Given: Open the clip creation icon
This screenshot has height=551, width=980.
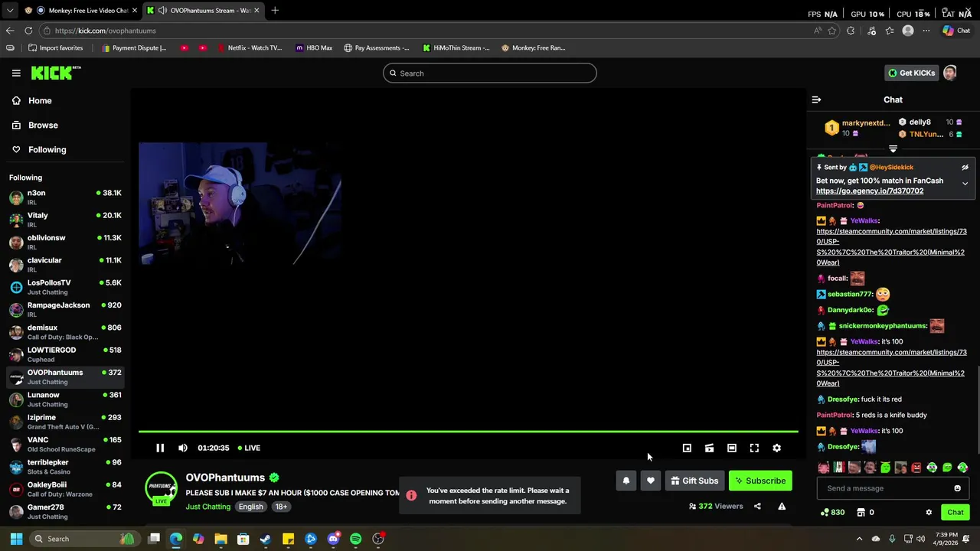Looking at the screenshot, I should click(709, 448).
